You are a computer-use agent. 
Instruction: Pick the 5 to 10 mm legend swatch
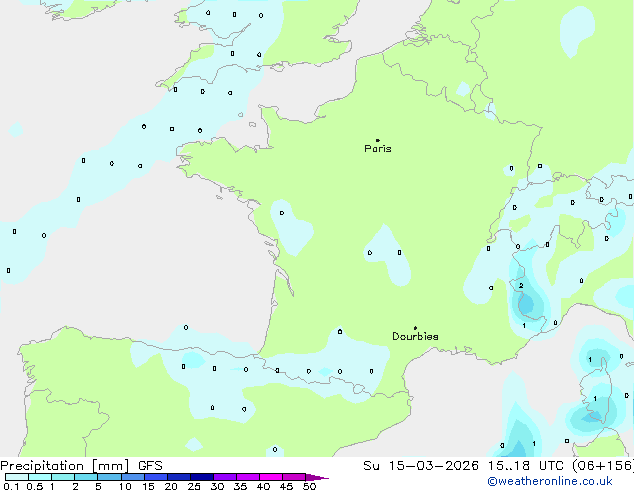point(109,477)
